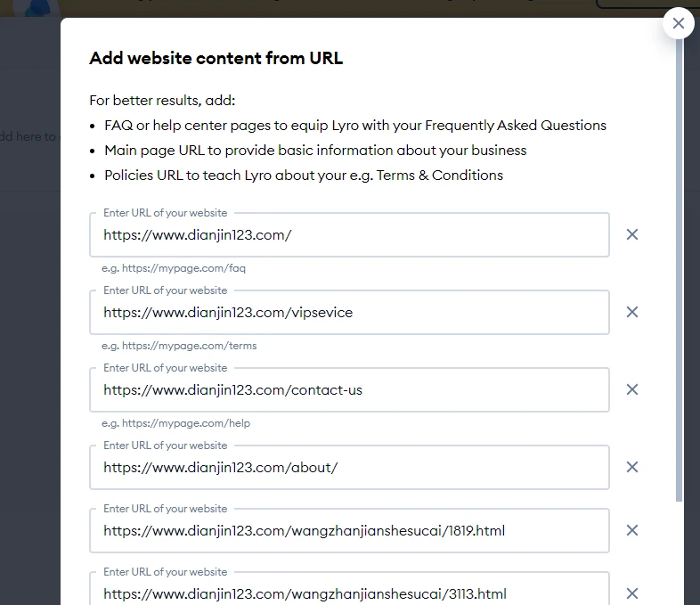Click the 'e.g. https://mypage.com/help' hint text
Image resolution: width=700 pixels, height=605 pixels.
tap(176, 423)
